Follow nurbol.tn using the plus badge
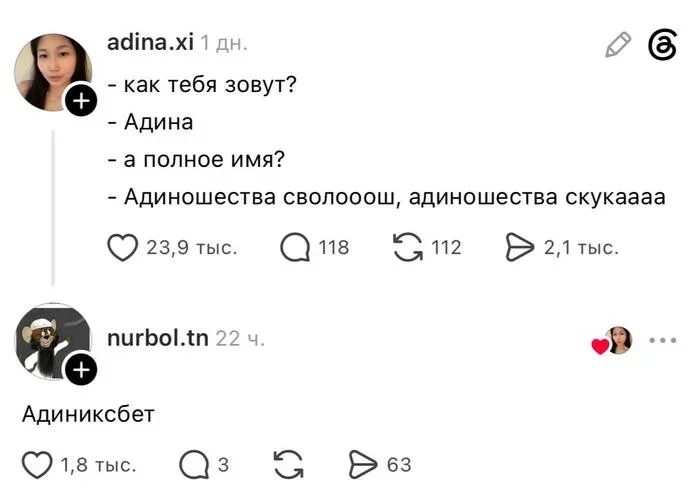700x493 pixels. pos(81,370)
